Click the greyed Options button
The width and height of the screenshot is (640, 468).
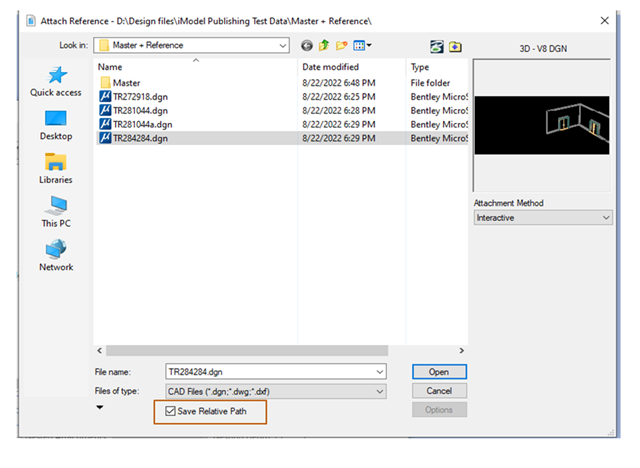439,410
